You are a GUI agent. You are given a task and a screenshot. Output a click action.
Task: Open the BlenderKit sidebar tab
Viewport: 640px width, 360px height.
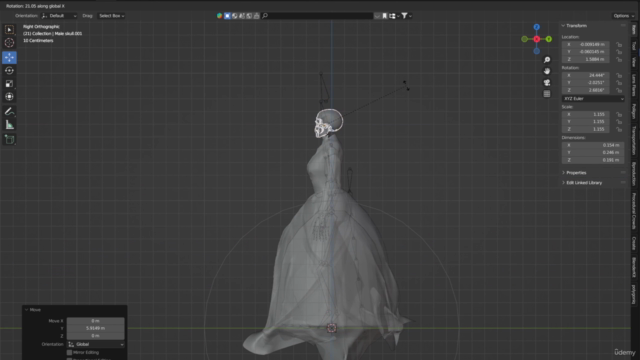tap(634, 267)
